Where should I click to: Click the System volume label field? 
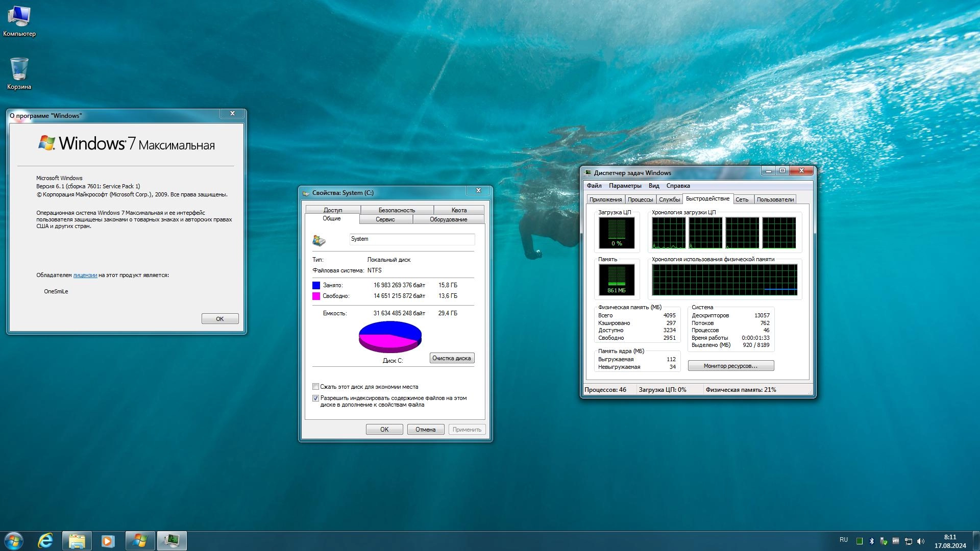point(411,239)
